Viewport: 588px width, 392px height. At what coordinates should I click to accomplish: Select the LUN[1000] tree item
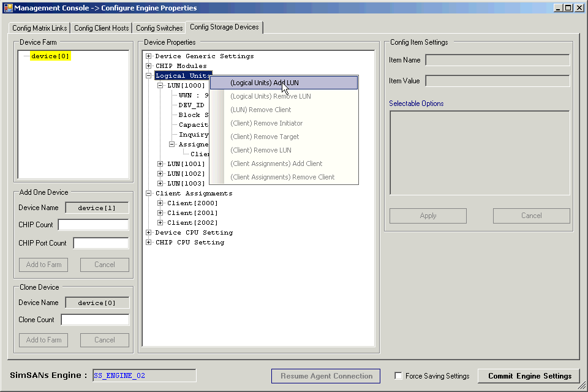tap(186, 86)
